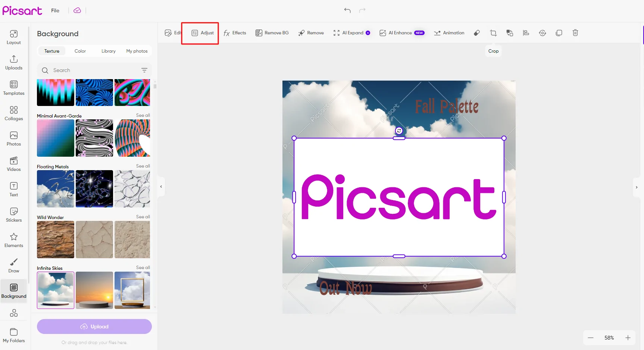Open the alignment options icon
Image resolution: width=644 pixels, height=350 pixels.
click(x=526, y=33)
